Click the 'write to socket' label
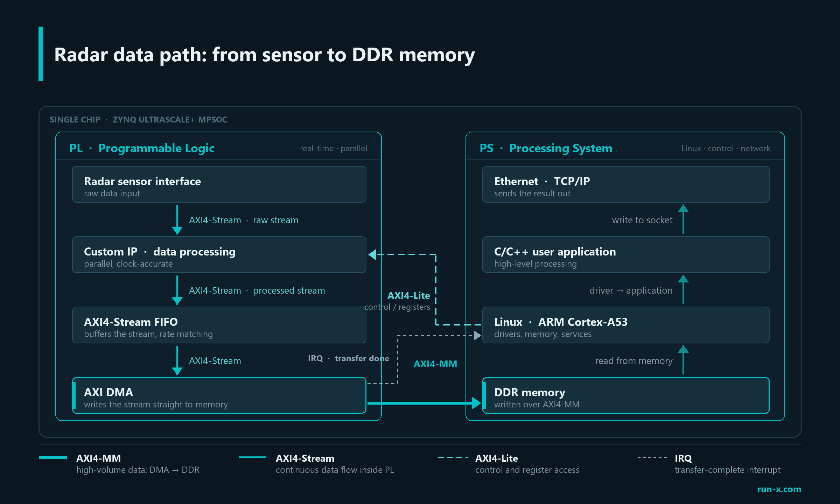This screenshot has width=840, height=504. (642, 220)
